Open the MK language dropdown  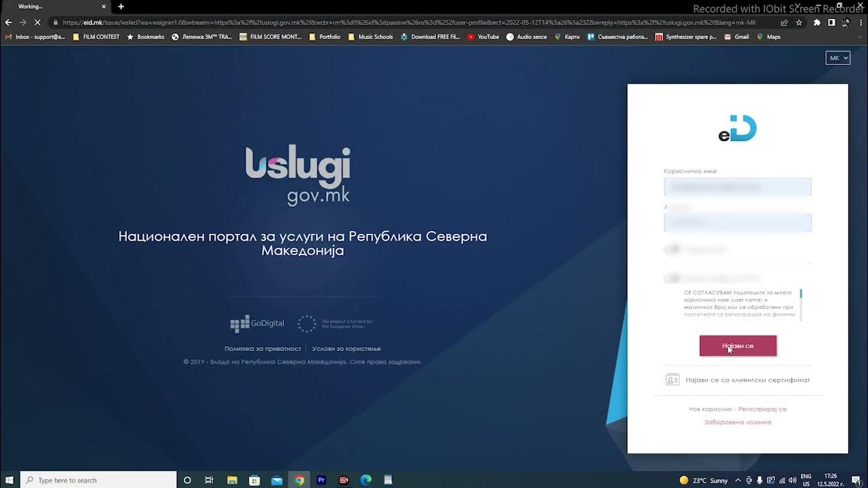point(837,58)
